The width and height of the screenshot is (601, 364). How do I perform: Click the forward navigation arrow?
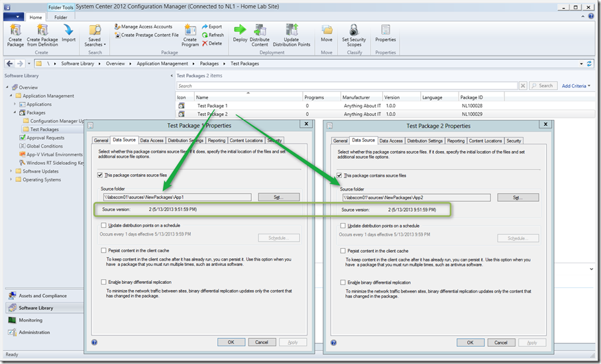coord(20,64)
